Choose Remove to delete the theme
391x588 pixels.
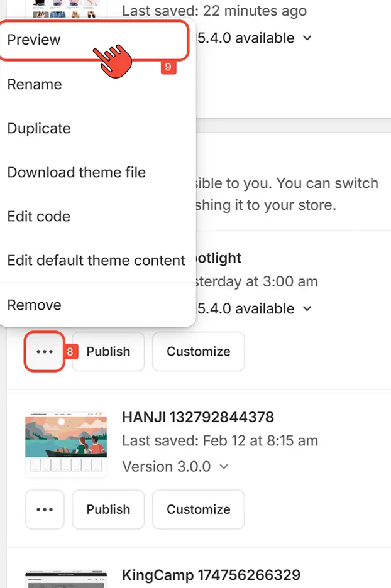[34, 305]
